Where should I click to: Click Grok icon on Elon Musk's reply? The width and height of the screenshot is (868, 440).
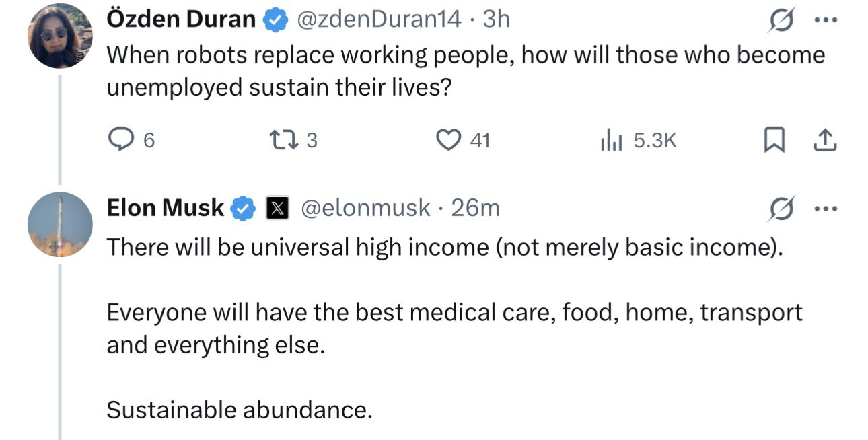[x=781, y=209]
